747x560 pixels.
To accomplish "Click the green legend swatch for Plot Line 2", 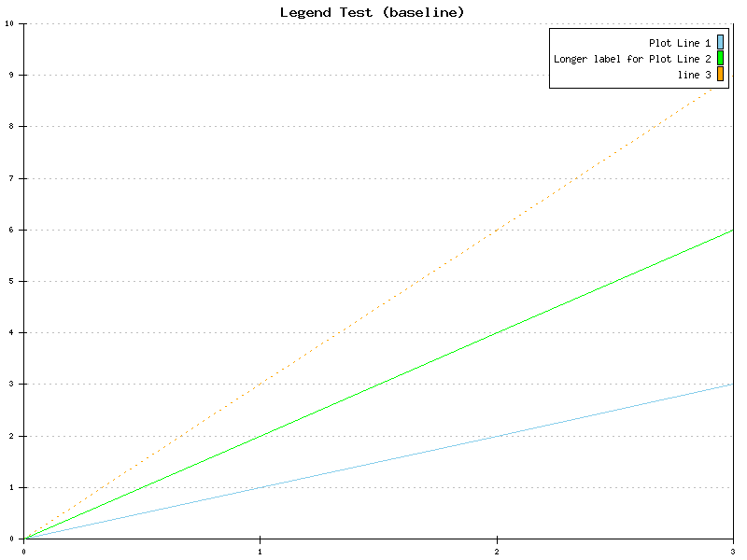I will click(720, 58).
